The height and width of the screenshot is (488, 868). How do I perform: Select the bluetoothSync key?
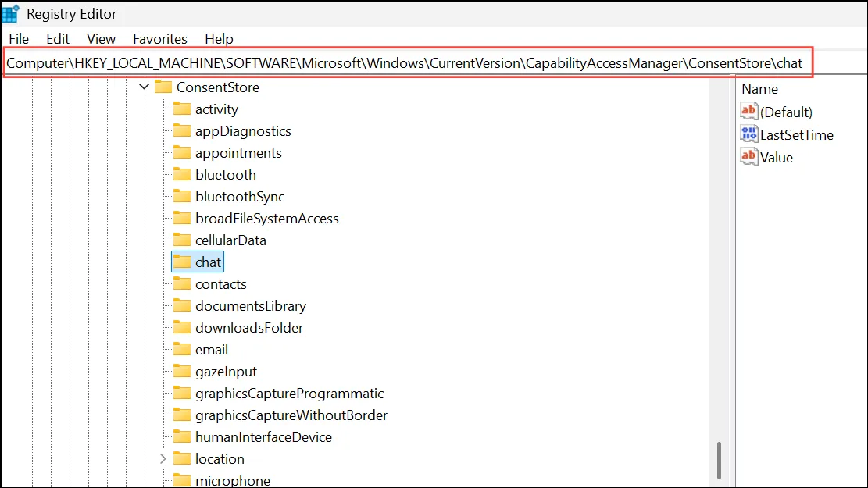click(x=240, y=197)
